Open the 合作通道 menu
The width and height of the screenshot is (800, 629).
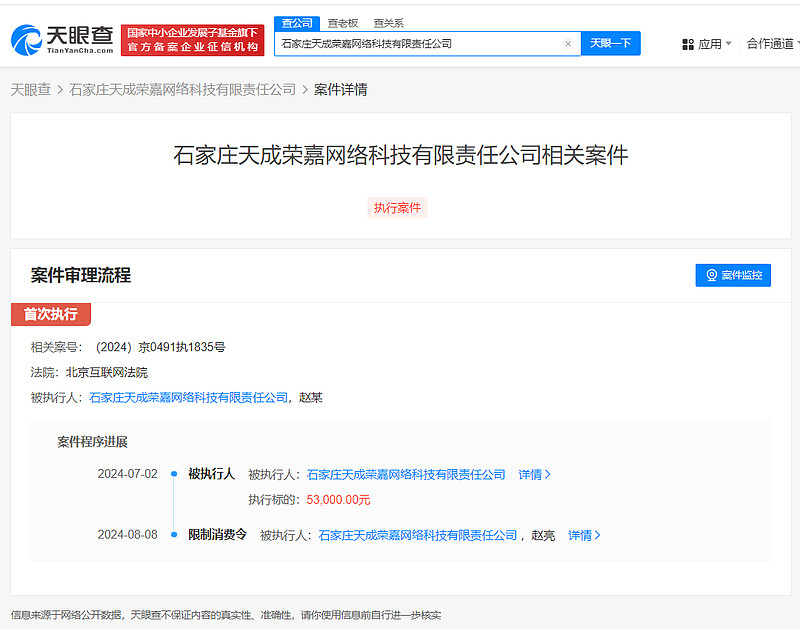[772, 44]
